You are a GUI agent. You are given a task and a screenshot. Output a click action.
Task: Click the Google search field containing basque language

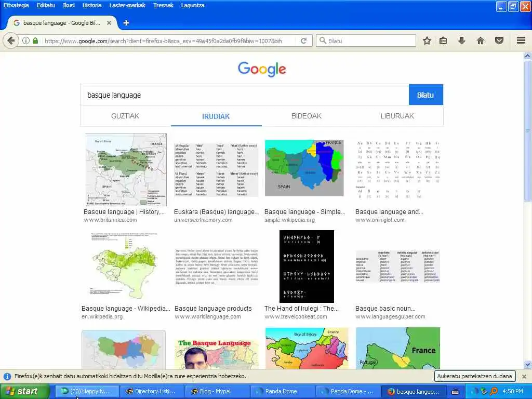coord(245,95)
